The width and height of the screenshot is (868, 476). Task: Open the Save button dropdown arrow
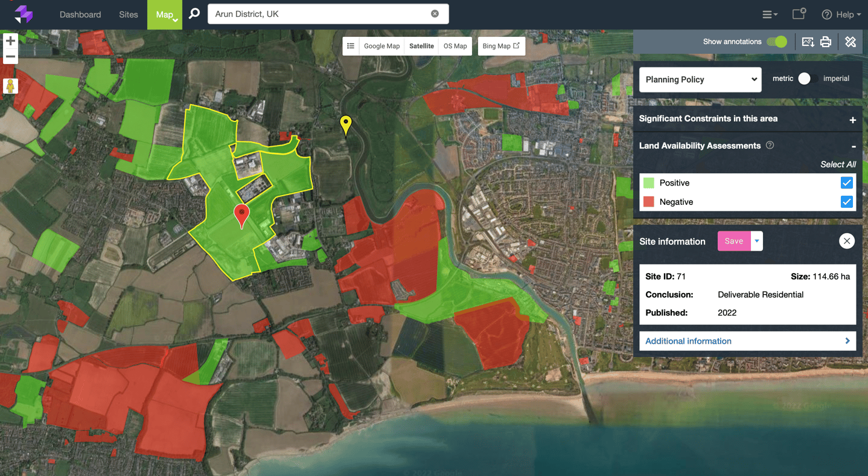click(756, 240)
